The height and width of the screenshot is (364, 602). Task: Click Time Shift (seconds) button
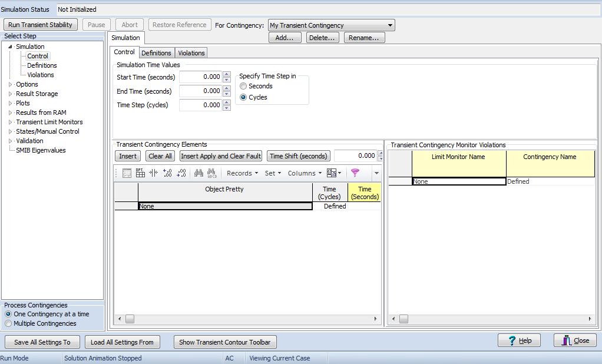pos(298,156)
